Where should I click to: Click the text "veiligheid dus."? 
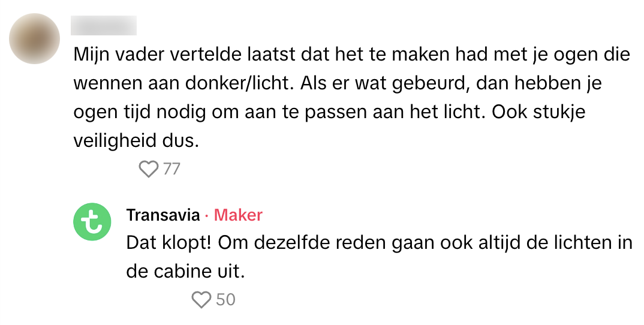coord(136,140)
